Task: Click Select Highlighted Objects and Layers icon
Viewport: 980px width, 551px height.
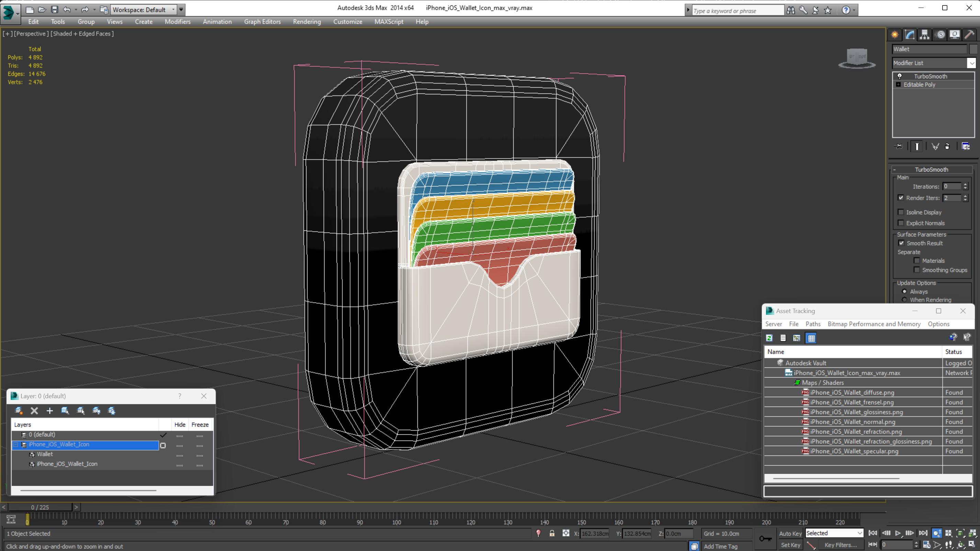Action: point(65,411)
